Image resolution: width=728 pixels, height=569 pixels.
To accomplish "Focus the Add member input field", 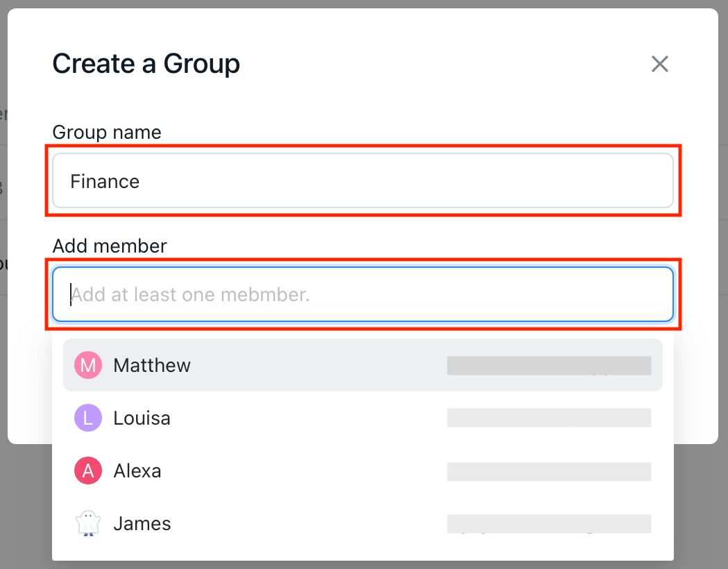I will coord(363,294).
